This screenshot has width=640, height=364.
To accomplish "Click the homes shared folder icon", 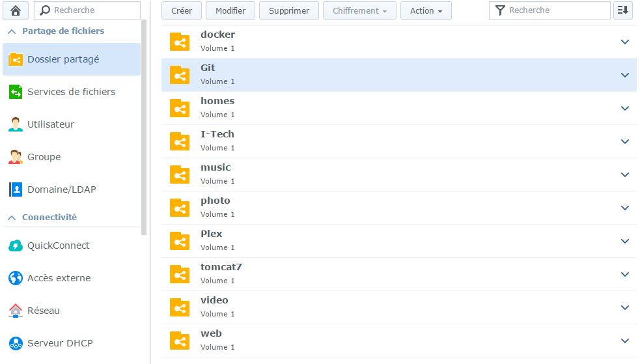I will pos(180,109).
